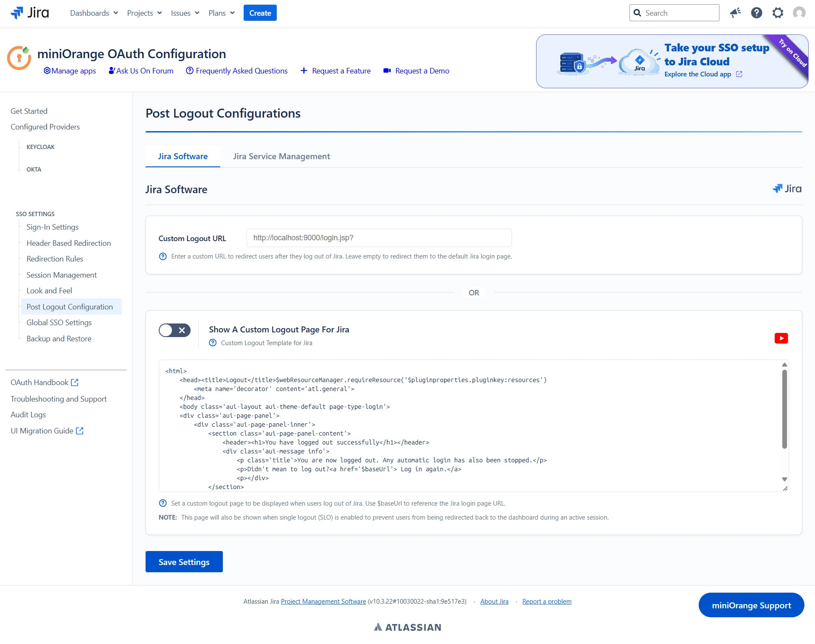Screen dimensions: 815x644
Task: Click the search magnifier icon
Action: [x=637, y=13]
